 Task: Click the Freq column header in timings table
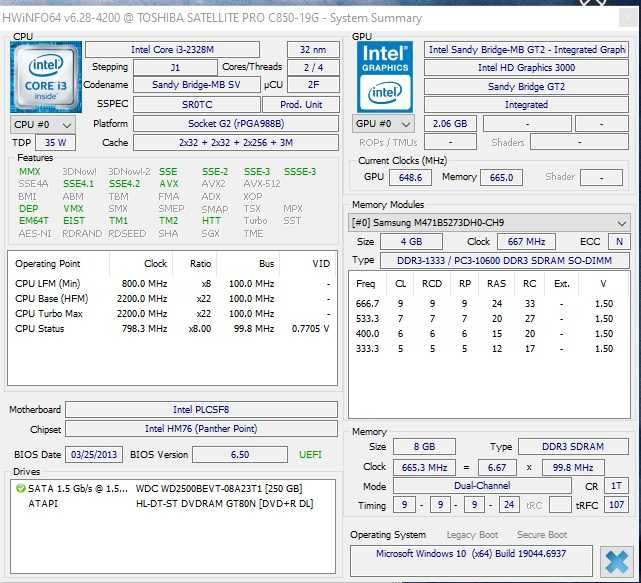(x=365, y=284)
